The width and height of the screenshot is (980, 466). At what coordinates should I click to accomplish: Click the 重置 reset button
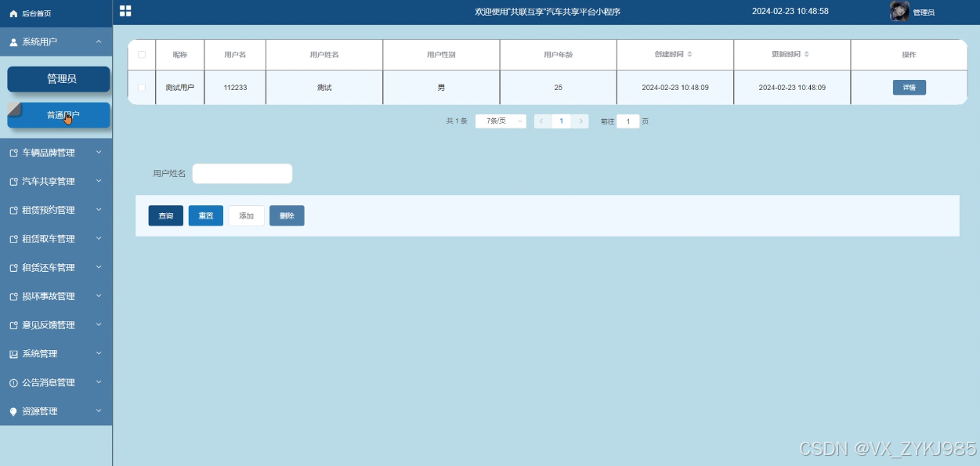click(206, 215)
